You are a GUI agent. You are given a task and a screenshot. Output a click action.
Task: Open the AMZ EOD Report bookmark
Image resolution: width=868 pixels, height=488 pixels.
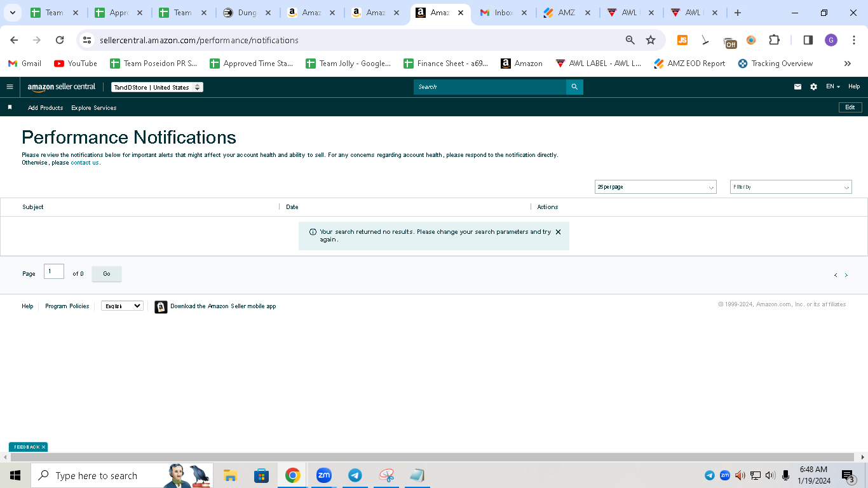(689, 64)
